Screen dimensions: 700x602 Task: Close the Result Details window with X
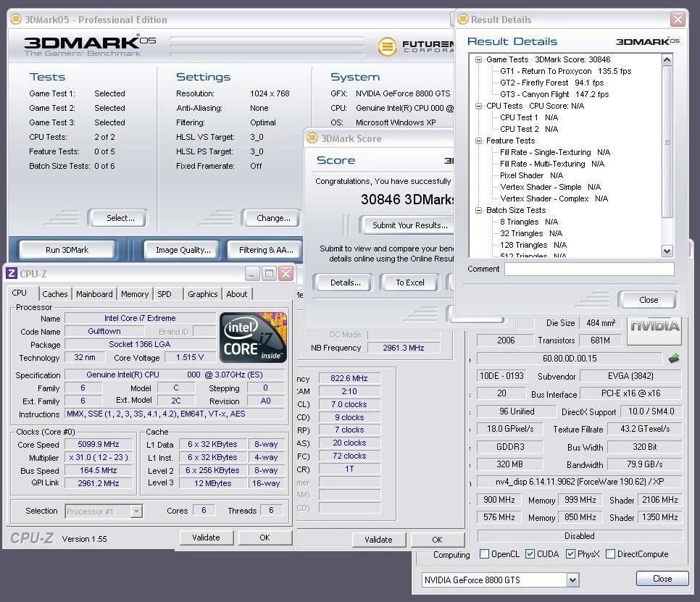(x=678, y=19)
